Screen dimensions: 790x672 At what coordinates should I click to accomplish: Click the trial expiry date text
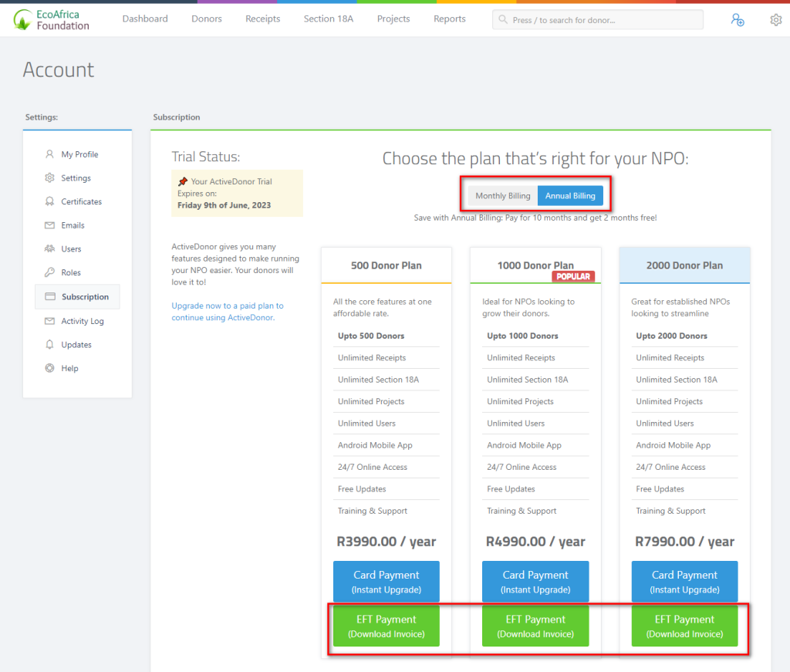click(225, 205)
